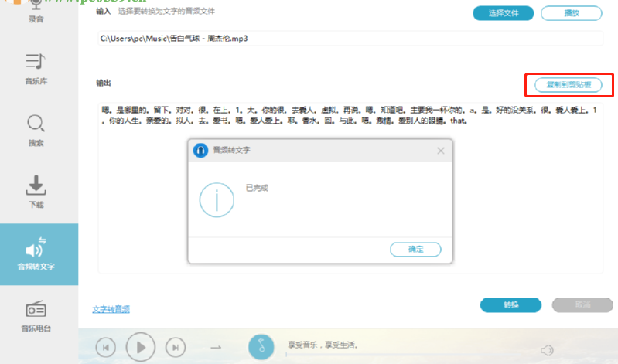Open the 下载 download section
Screen dimensions: 618x364
coord(36,192)
